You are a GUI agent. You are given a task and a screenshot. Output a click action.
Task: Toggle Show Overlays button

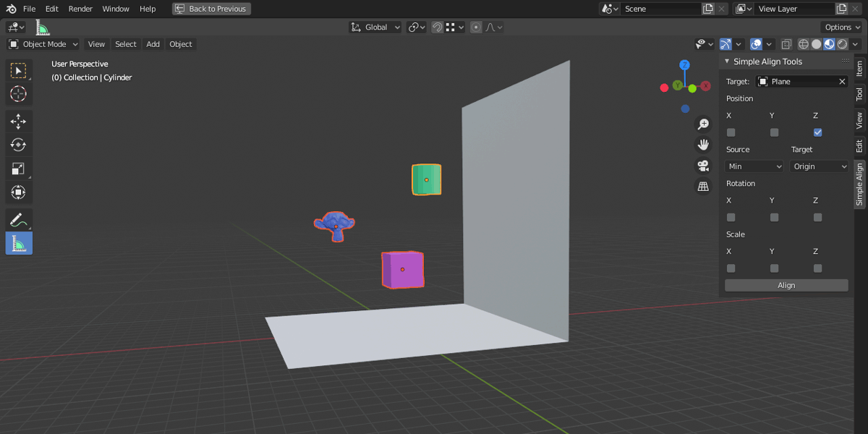point(756,44)
